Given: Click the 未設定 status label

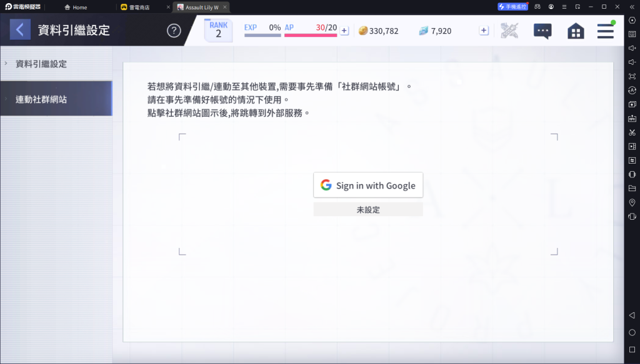Looking at the screenshot, I should (368, 210).
